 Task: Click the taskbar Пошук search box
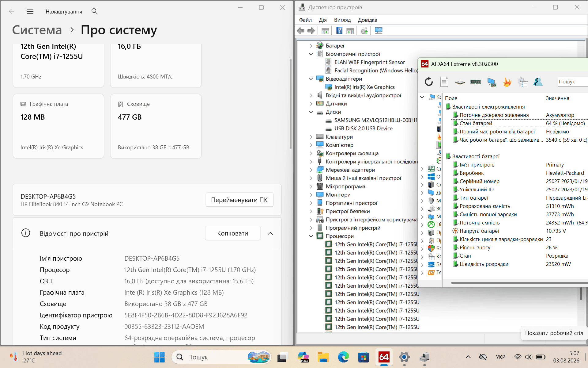221,357
